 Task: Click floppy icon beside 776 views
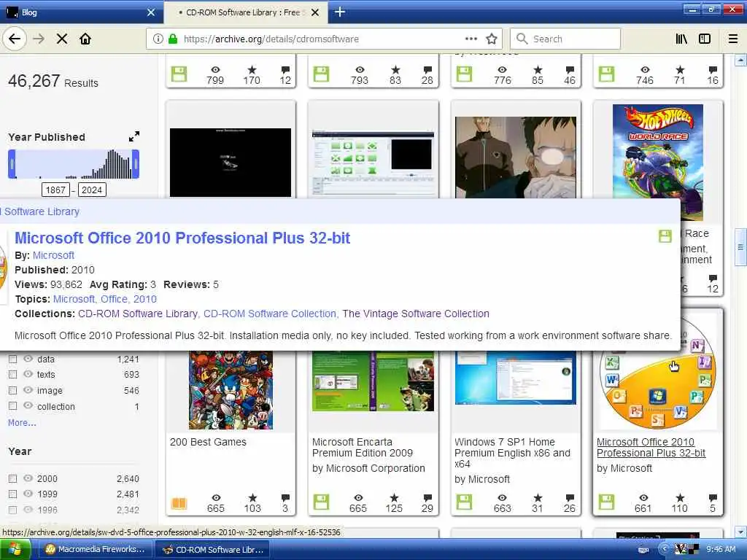pyautogui.click(x=464, y=74)
